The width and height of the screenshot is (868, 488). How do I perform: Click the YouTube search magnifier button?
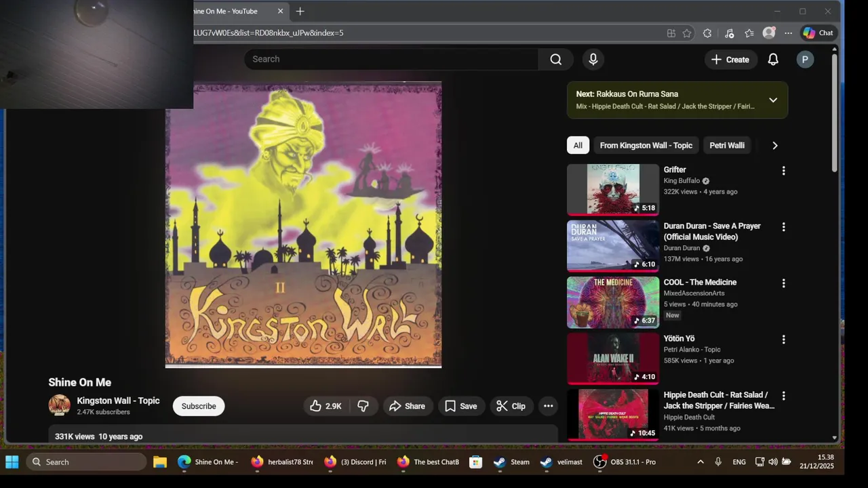tap(556, 59)
